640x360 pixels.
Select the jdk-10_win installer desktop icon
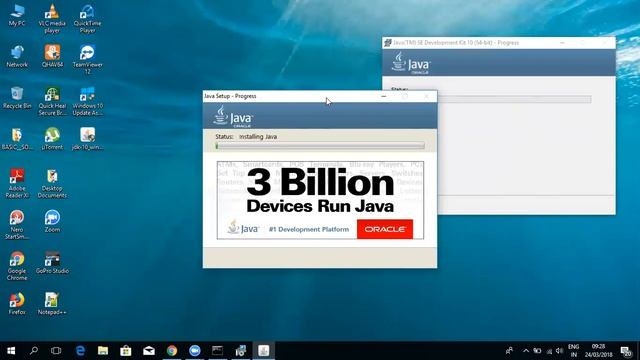tap(87, 139)
